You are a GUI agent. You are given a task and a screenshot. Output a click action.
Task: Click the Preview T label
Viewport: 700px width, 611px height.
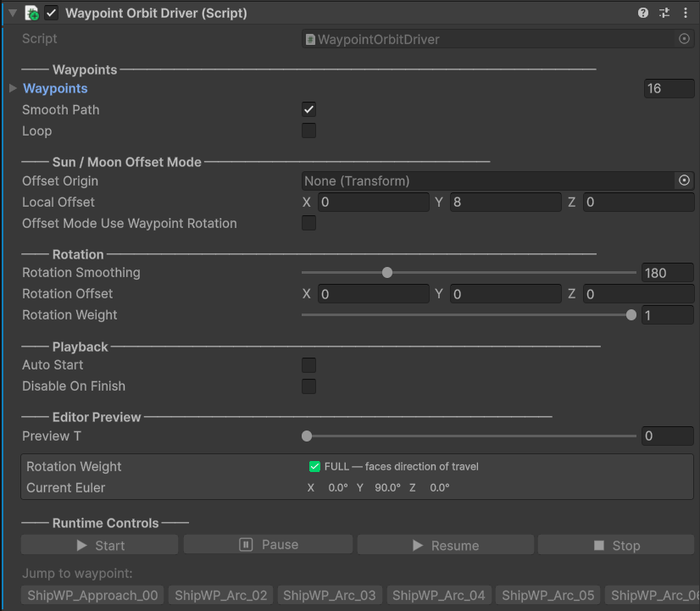pos(52,436)
